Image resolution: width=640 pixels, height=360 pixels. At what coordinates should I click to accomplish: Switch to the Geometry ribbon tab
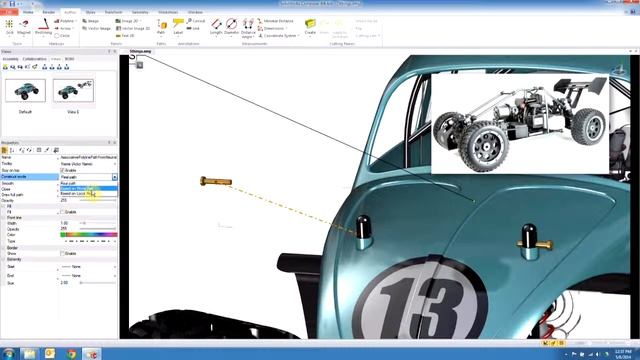[x=140, y=12]
